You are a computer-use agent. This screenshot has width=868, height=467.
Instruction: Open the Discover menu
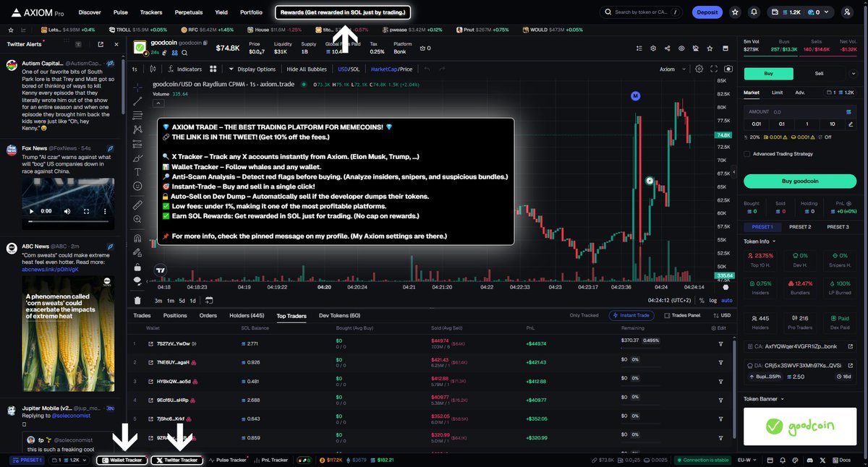coord(90,12)
